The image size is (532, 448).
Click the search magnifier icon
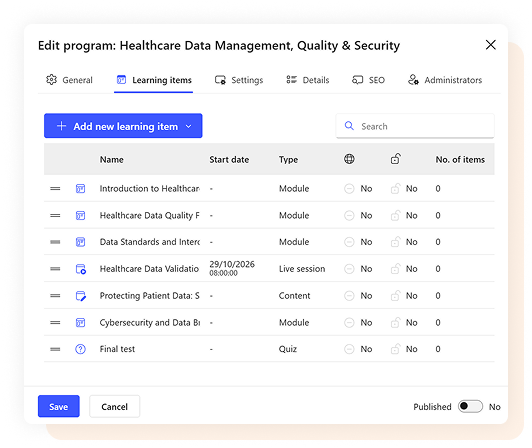click(x=349, y=126)
